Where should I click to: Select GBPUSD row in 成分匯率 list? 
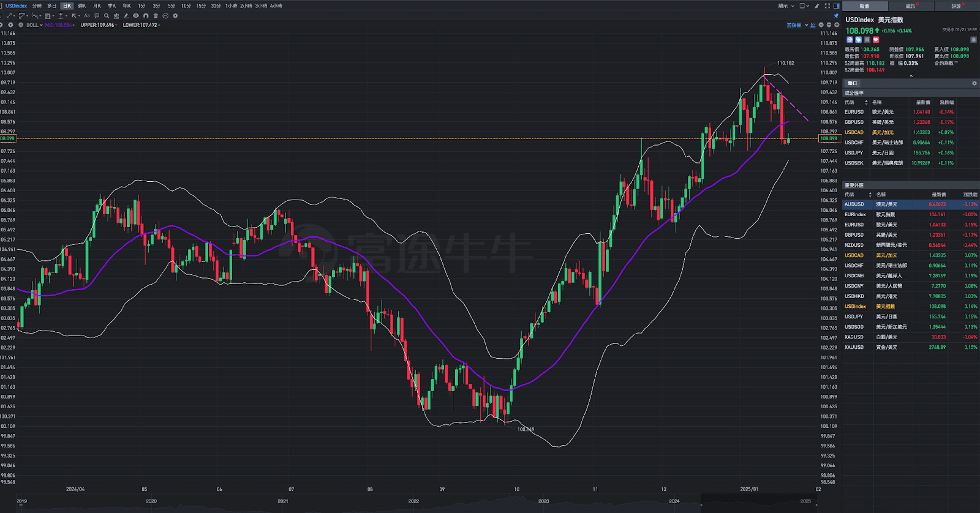pyautogui.click(x=911, y=122)
